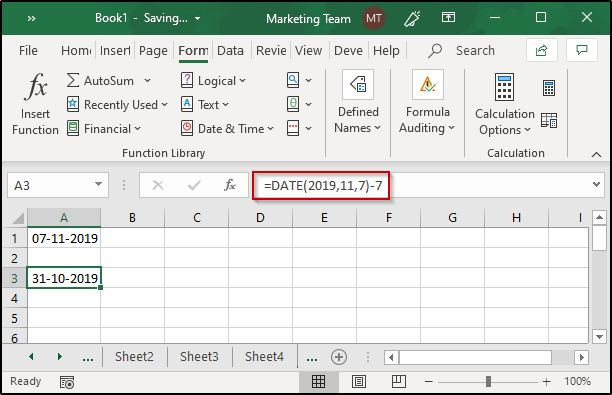Switch to Page Break Preview icon
Screen dimensions: 612x395
point(399,381)
